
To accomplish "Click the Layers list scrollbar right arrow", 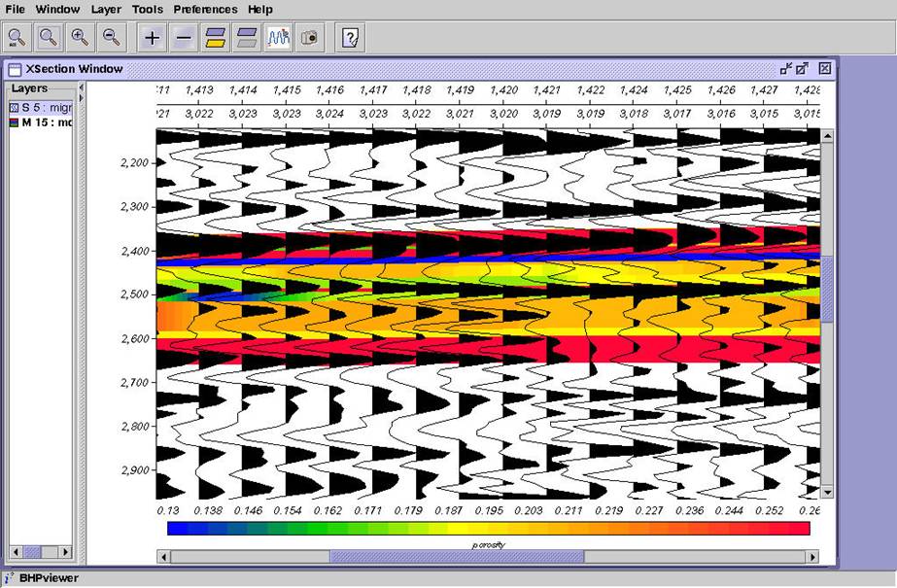I will [66, 552].
